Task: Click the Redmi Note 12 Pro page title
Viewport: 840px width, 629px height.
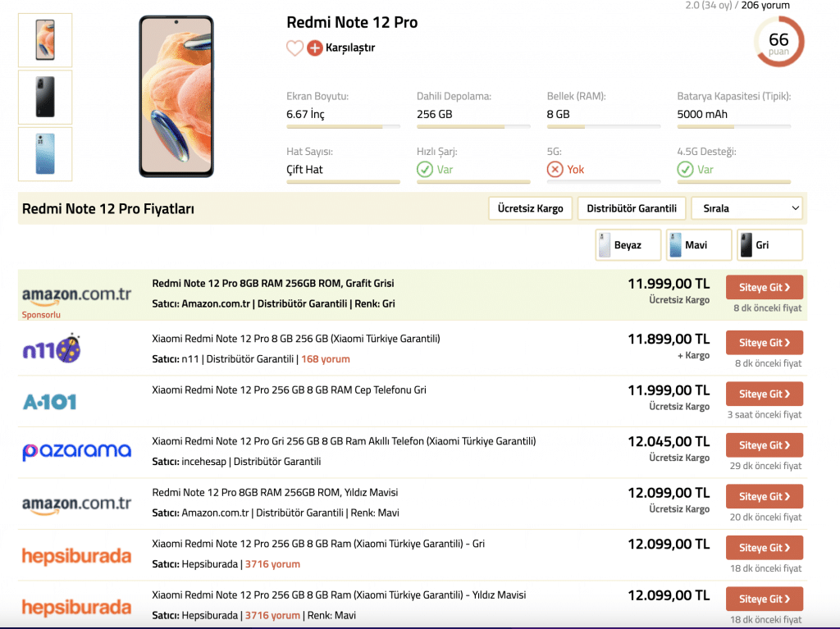Action: pos(351,22)
